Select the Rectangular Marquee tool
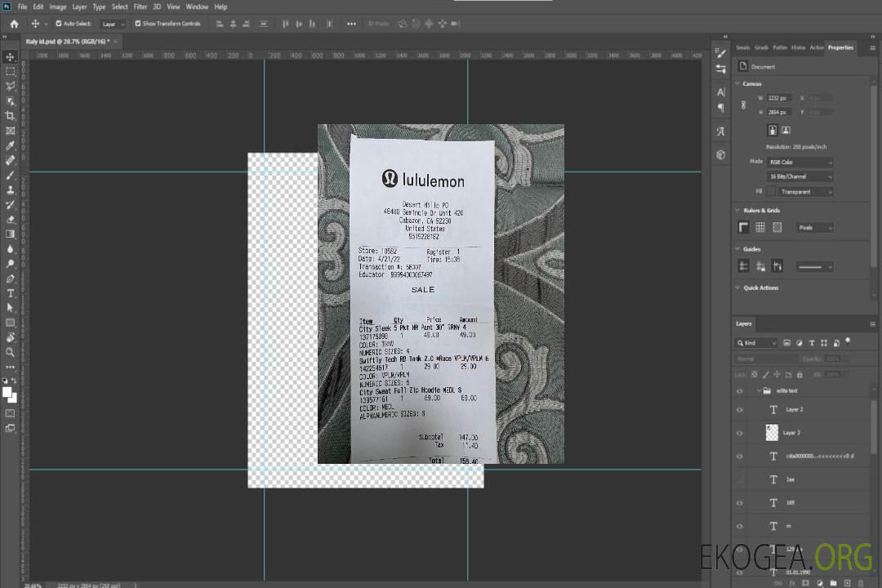The height and width of the screenshot is (588, 882). [10, 72]
